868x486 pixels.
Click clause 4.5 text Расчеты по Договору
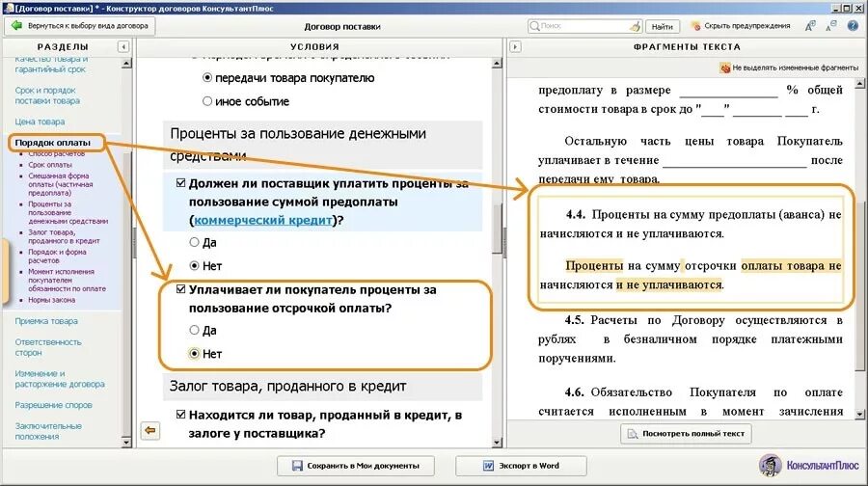[691, 338]
